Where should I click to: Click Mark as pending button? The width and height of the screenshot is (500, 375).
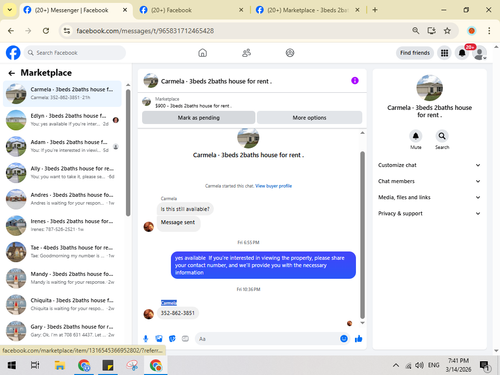[x=199, y=118]
